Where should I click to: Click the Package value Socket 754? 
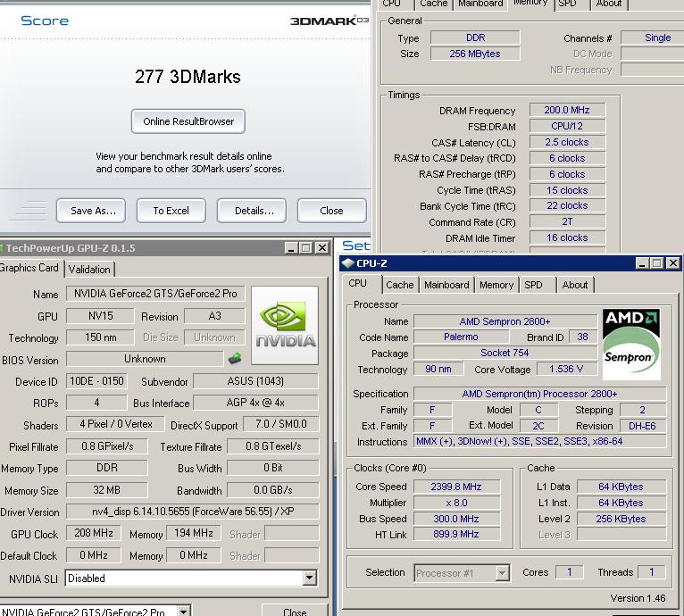point(505,353)
